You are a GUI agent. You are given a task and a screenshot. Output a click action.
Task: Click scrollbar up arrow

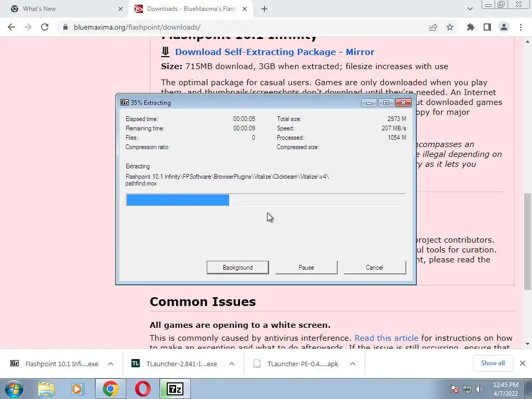[527, 42]
